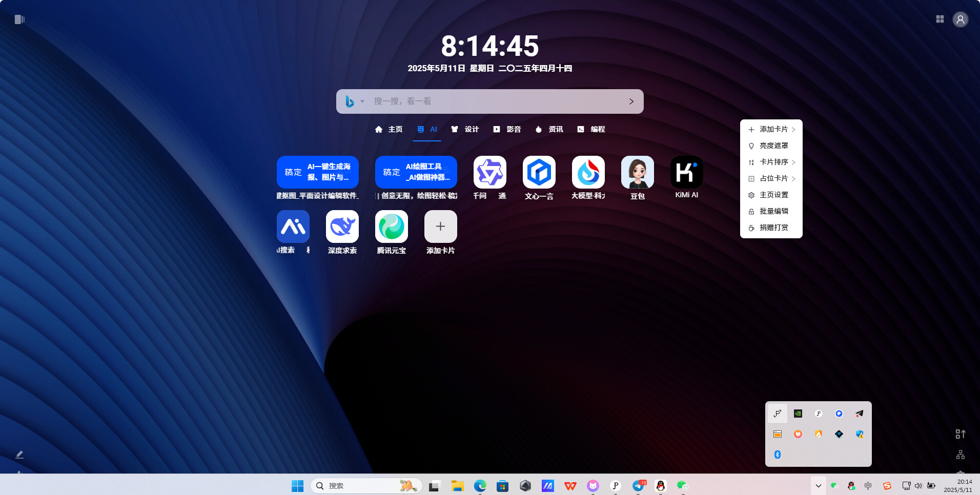Collapse the system tray overflow chevron
Viewport: 980px width, 495px height.
819,485
